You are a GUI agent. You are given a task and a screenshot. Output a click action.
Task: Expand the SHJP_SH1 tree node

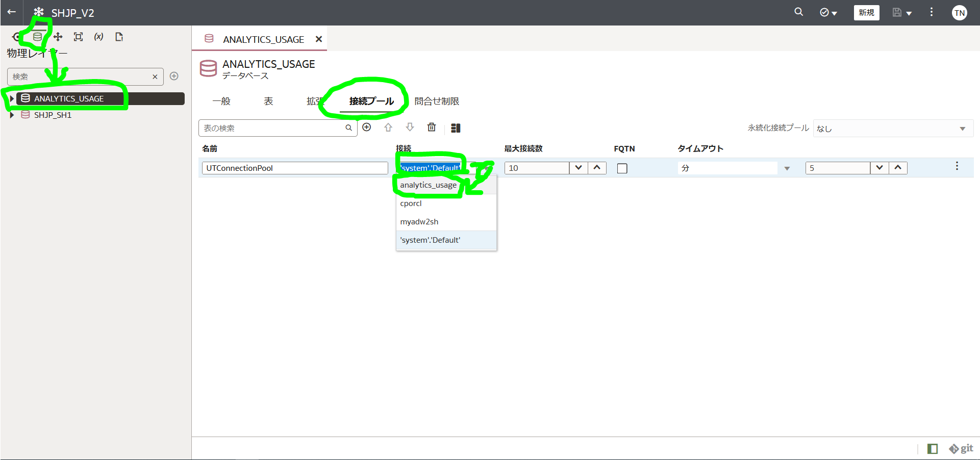tap(11, 115)
